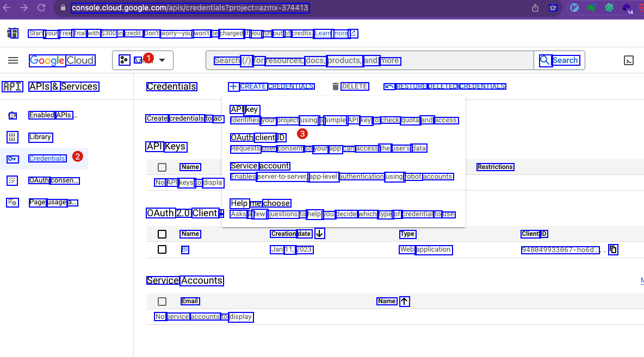Select all API Keys checkbox
The height and width of the screenshot is (357, 644).
(x=162, y=167)
